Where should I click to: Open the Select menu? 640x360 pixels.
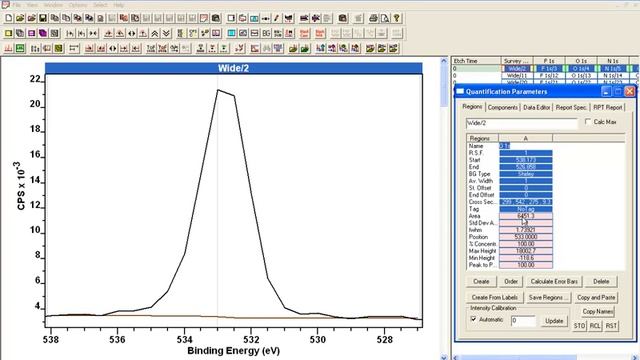tap(100, 5)
